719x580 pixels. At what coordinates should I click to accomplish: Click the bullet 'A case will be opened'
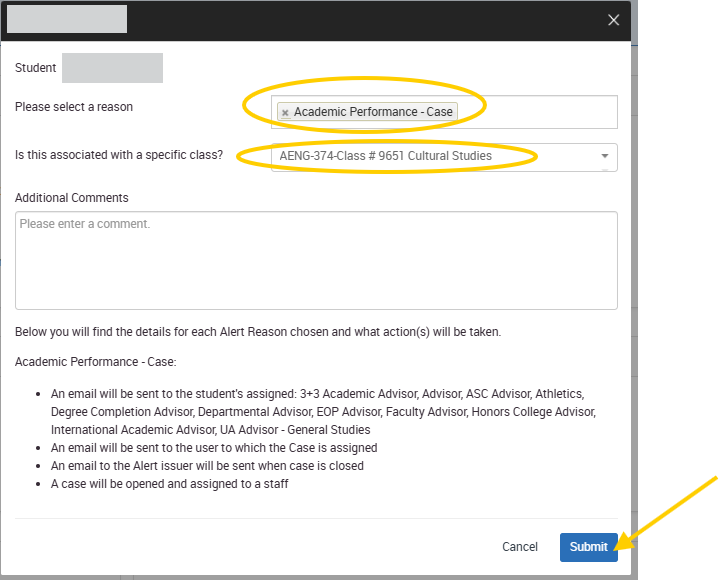coord(170,484)
